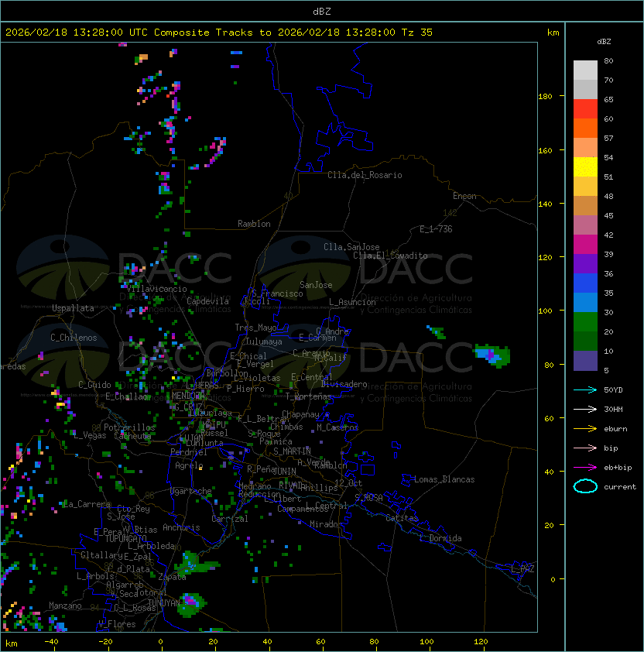This screenshot has width=644, height=652.
Task: Click the Tres_Mayo map label
Action: pos(255,328)
